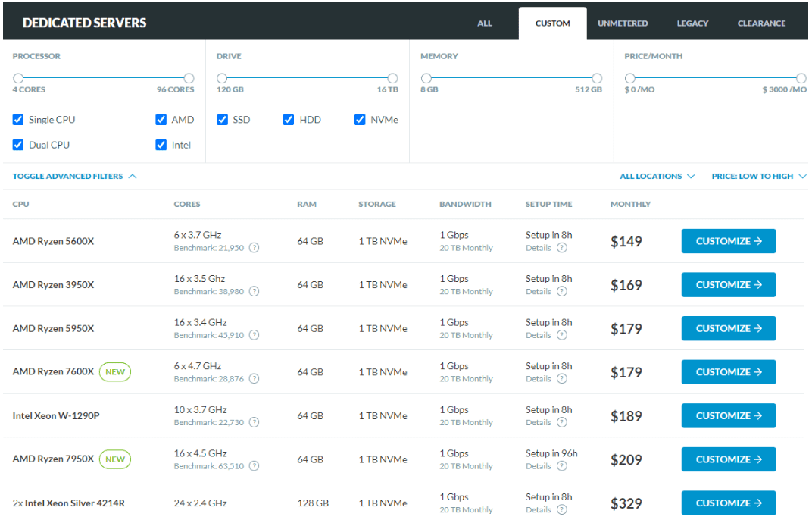Click benchmark question mark for Ryzen 3950X
The height and width of the screenshot is (523, 812).
(x=254, y=291)
